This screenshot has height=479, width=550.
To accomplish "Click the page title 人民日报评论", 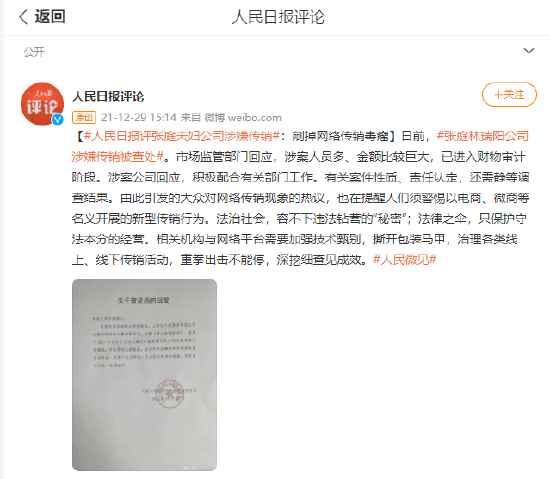I will tap(278, 17).
